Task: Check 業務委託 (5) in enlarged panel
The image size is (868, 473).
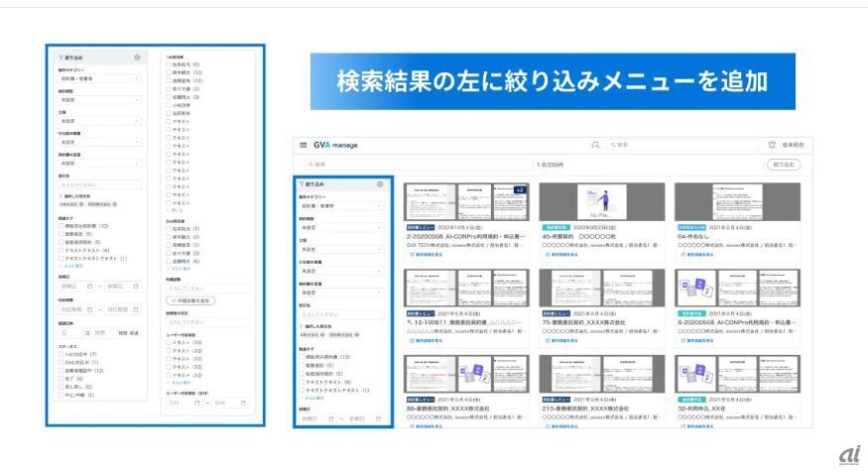Action: (x=62, y=235)
